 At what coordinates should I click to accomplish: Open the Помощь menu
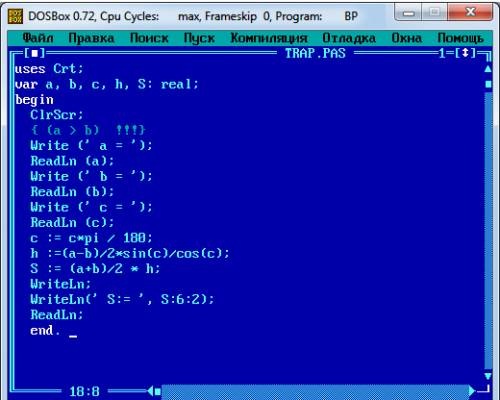460,38
